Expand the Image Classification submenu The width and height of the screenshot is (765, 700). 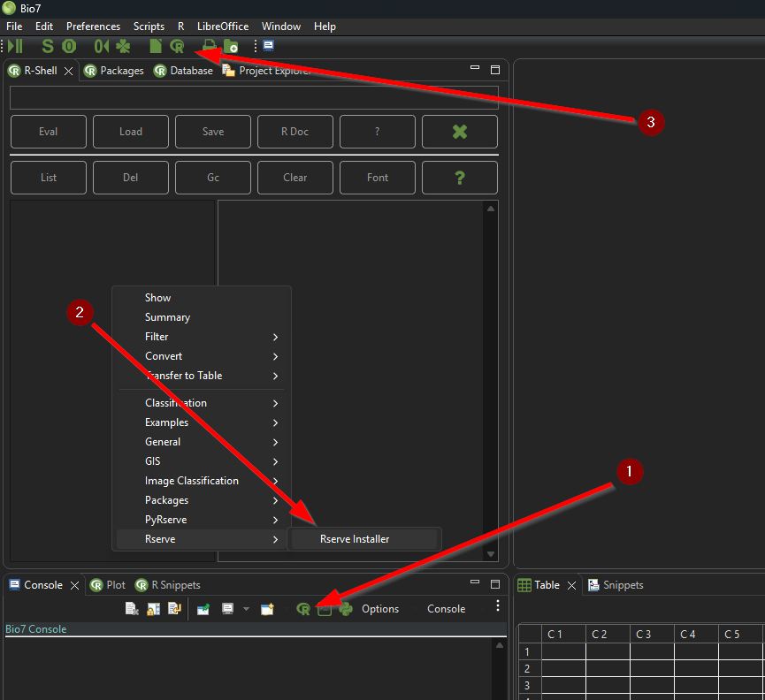(x=201, y=481)
